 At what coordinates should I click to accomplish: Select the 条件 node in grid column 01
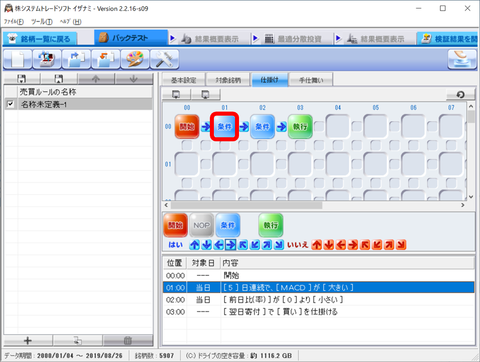(225, 127)
